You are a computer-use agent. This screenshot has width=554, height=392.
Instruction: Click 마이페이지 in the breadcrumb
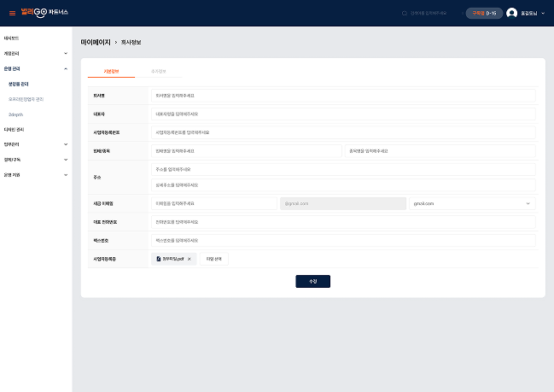click(96, 42)
